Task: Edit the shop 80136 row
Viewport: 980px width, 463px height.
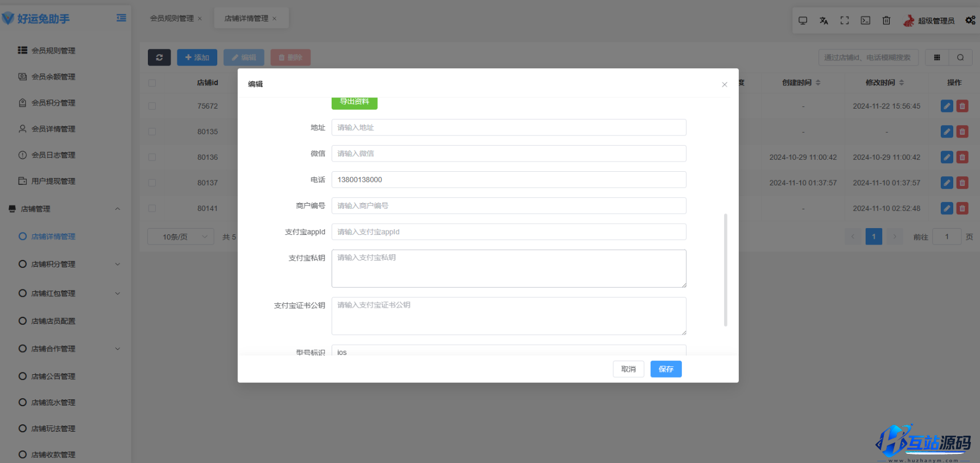Action: click(946, 157)
